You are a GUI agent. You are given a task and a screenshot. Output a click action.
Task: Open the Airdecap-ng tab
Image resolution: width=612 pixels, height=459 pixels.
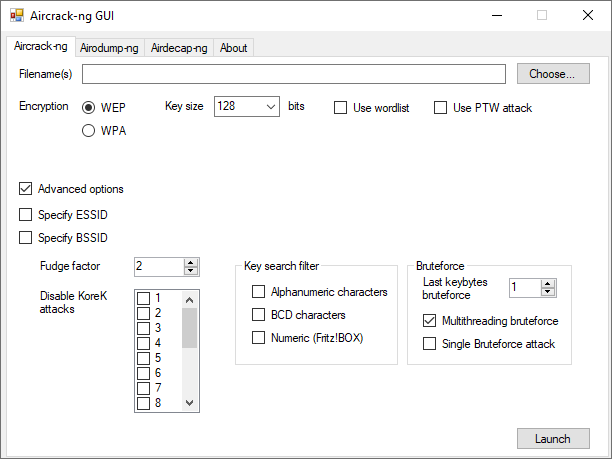(x=179, y=48)
